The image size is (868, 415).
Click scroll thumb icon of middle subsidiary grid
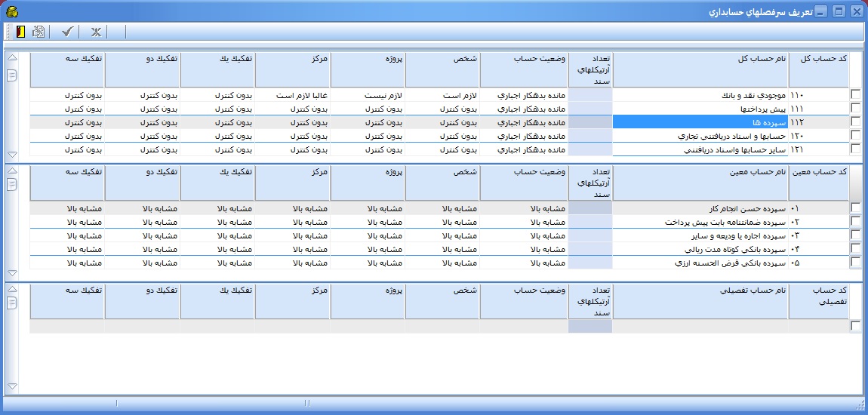point(11,186)
